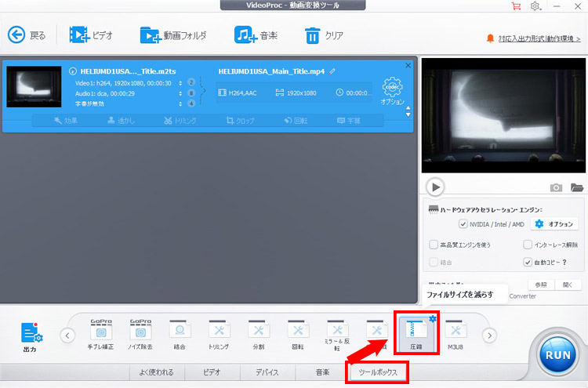Switch to よく使われる tab
Viewport: 588px width, 388px height.
[x=157, y=372]
